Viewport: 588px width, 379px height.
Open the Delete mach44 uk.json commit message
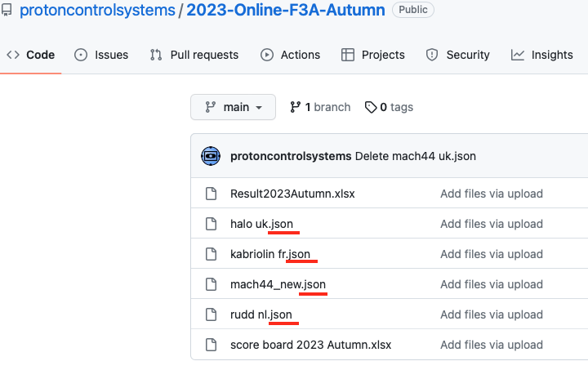416,156
